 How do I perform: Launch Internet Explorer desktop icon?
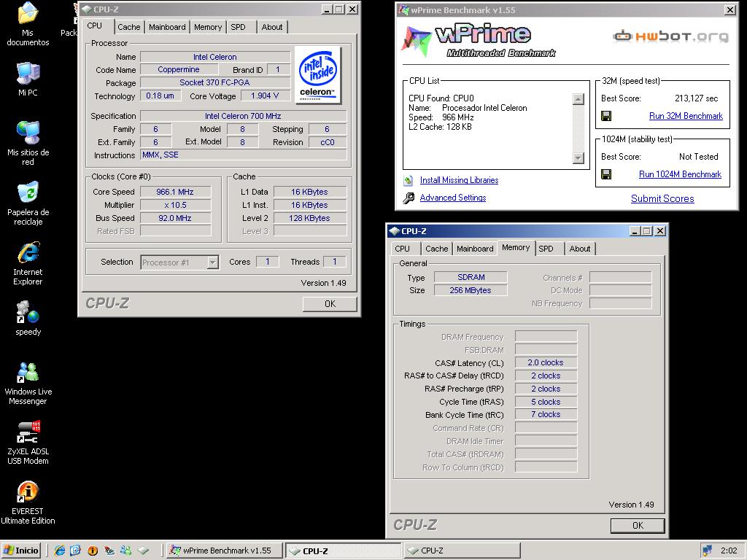coord(28,263)
